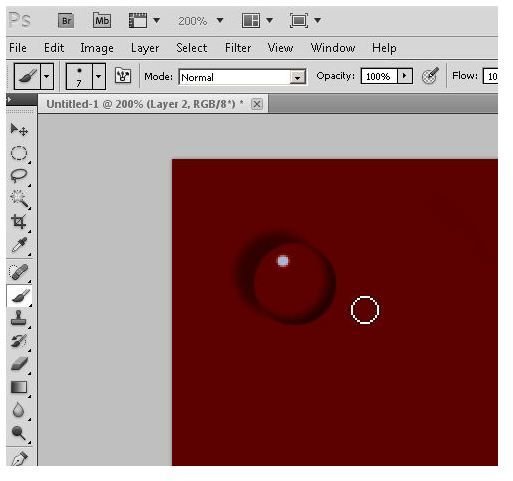Select the Elliptical Marquee tool
This screenshot has height=481, width=513.
pyautogui.click(x=19, y=153)
